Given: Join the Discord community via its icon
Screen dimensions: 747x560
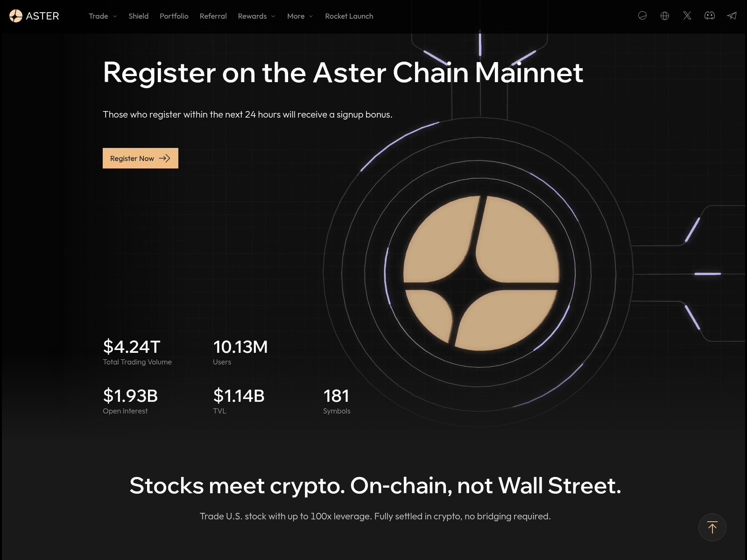Looking at the screenshot, I should tap(710, 16).
